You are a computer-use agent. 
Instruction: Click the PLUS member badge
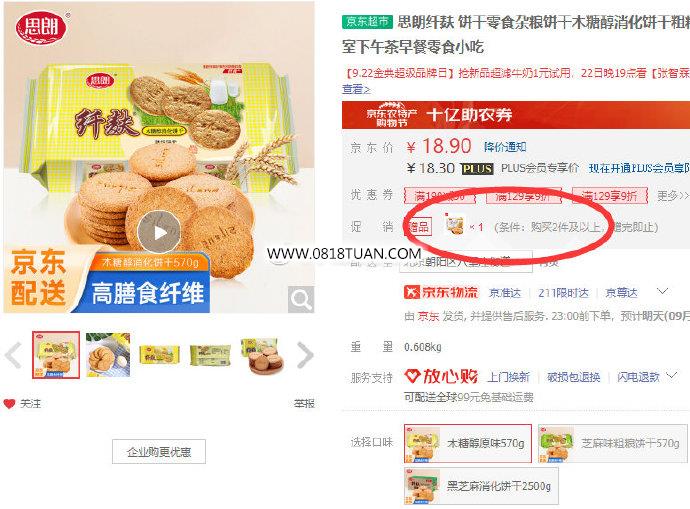pos(477,168)
